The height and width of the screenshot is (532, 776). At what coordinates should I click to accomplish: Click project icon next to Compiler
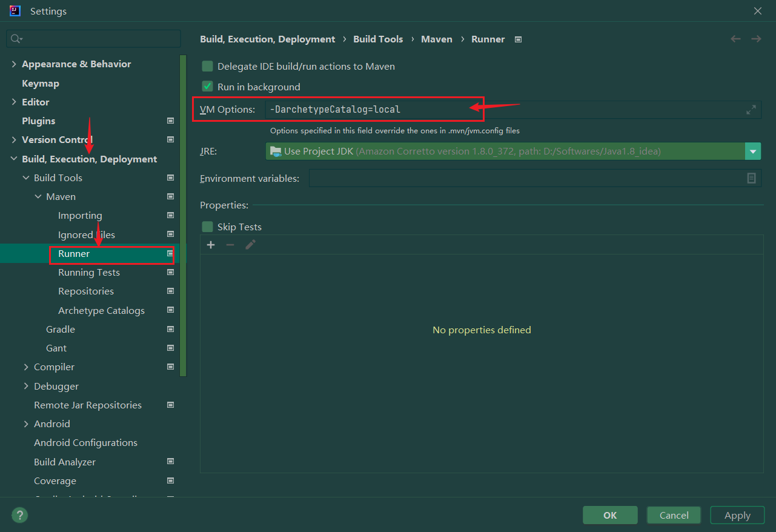[x=170, y=367]
